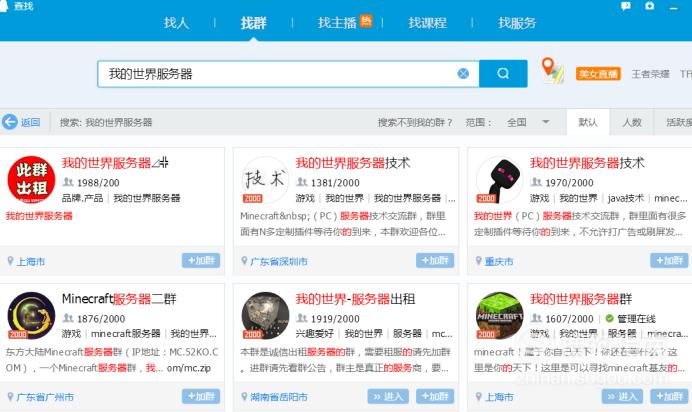This screenshot has height=412, width=692.
Task: Click the 热 badge on 找主播
Action: click(x=366, y=20)
